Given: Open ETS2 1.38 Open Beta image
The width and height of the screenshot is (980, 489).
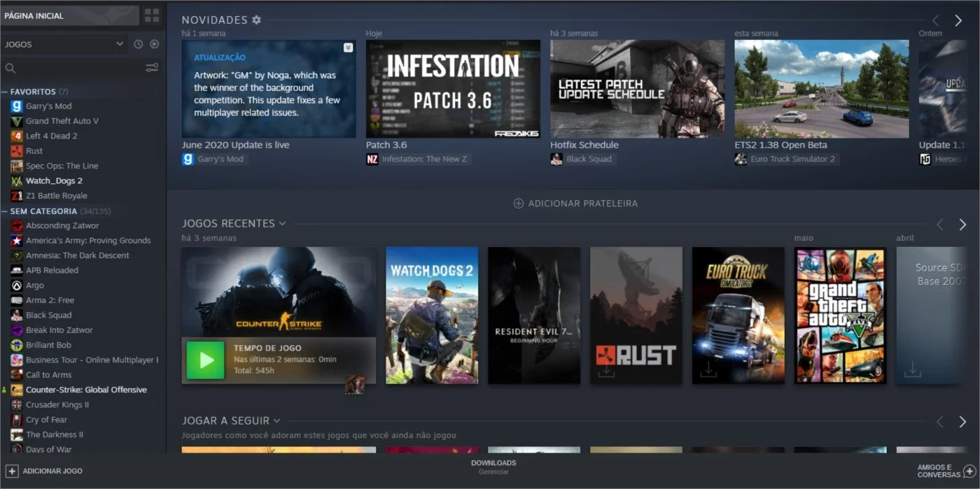Looking at the screenshot, I should coord(822,89).
